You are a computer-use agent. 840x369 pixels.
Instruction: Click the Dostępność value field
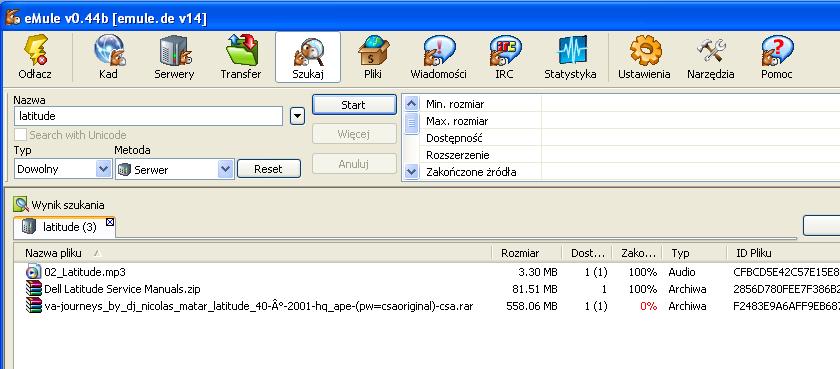click(x=691, y=138)
